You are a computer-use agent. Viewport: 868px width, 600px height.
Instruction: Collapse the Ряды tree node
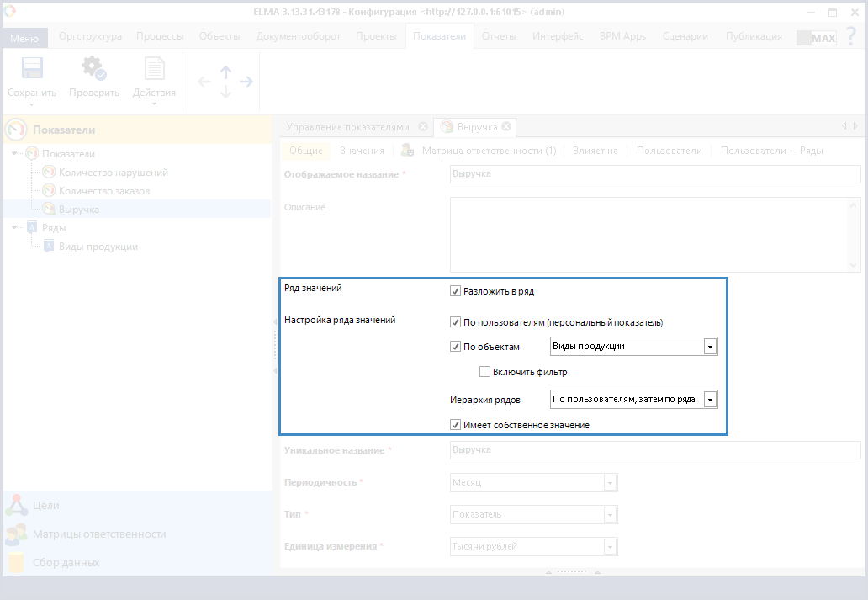click(x=15, y=227)
